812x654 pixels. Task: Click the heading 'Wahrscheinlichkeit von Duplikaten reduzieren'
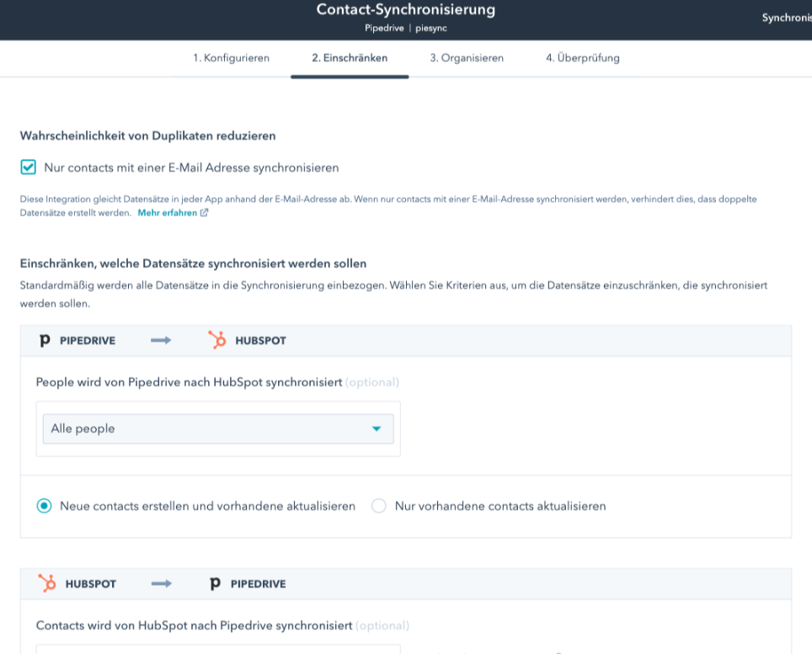click(147, 136)
